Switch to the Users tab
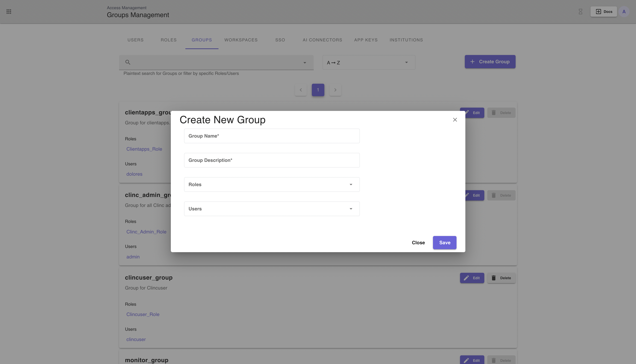 click(x=136, y=40)
